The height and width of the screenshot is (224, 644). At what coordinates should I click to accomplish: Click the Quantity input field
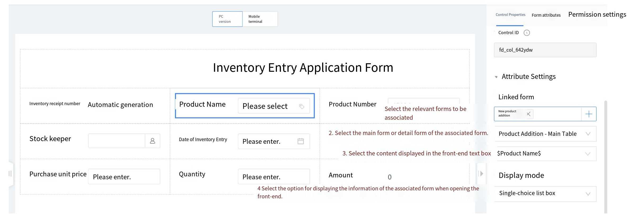coord(273,177)
